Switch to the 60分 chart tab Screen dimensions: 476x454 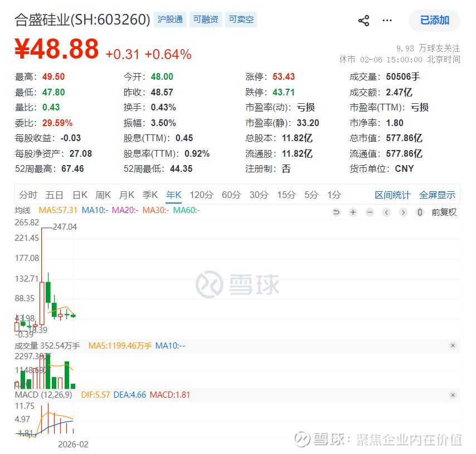tap(231, 195)
